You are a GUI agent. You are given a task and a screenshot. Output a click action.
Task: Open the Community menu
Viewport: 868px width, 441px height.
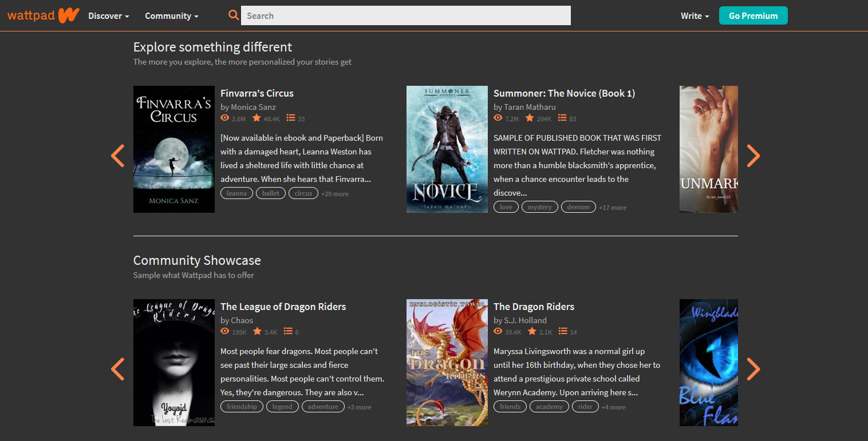171,15
